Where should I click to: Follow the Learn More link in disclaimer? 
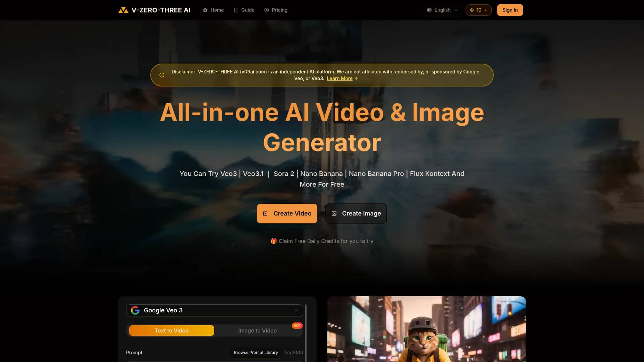tap(340, 78)
